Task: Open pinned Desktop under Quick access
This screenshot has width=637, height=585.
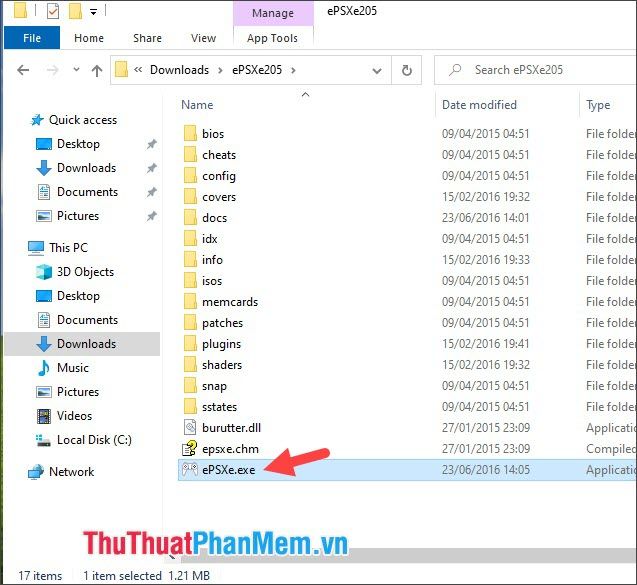Action: pyautogui.click(x=78, y=144)
